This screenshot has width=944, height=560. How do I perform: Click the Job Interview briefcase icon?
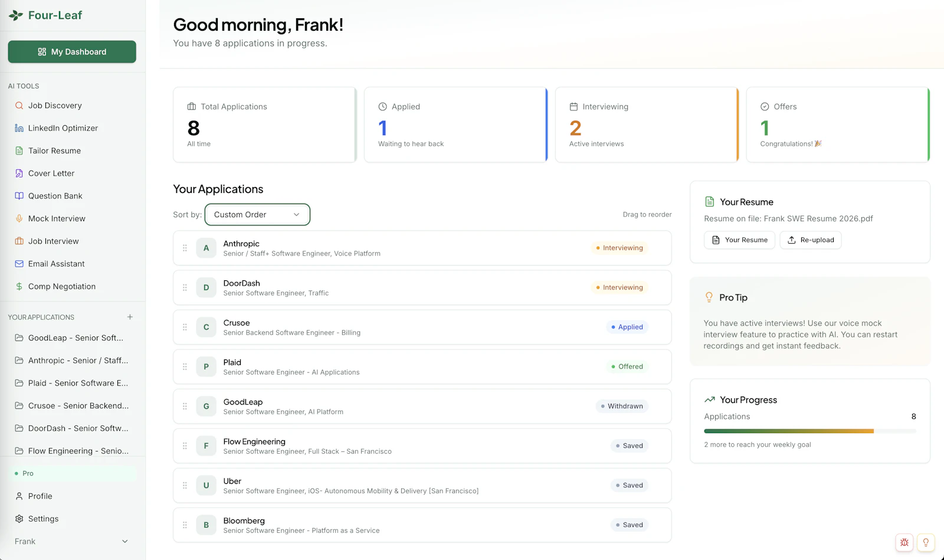(19, 241)
